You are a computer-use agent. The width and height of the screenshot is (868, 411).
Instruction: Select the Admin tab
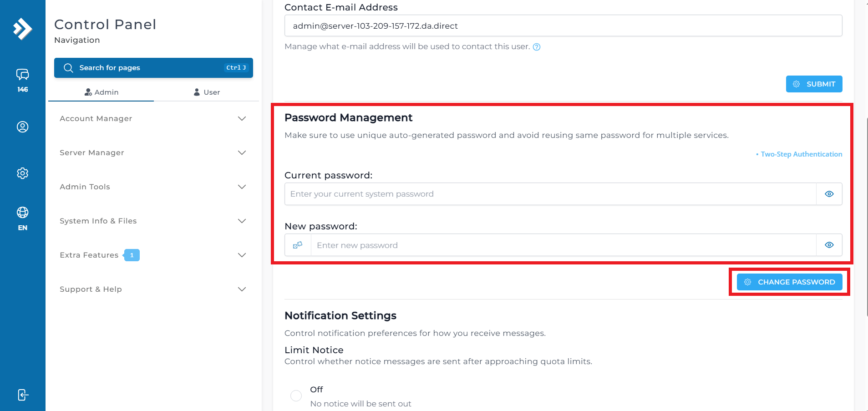click(102, 92)
